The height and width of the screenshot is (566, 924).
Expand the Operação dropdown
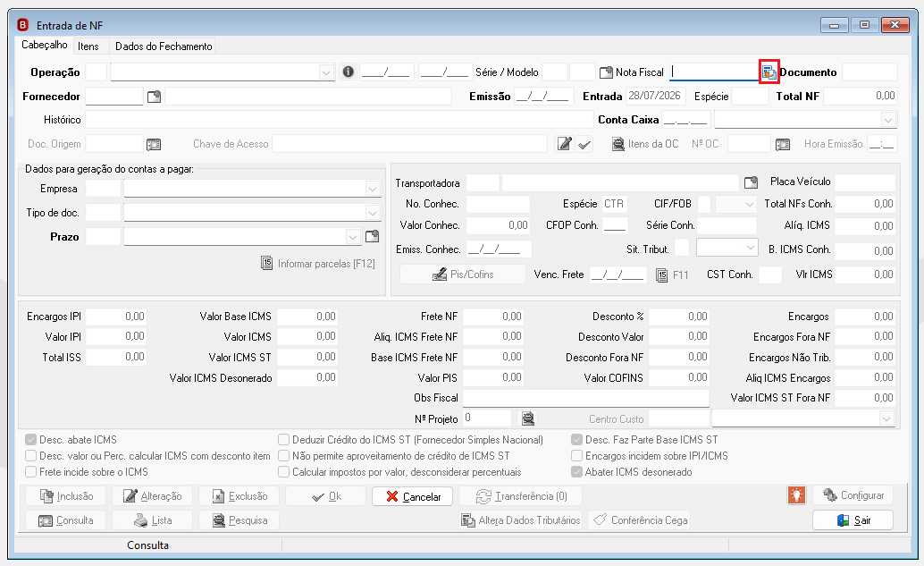pyautogui.click(x=326, y=72)
